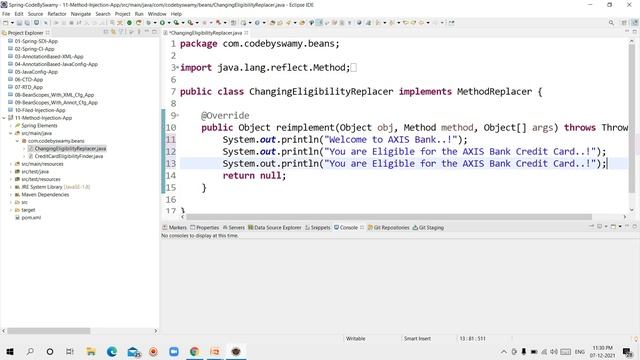Click the Save All toolbar icon
The width and height of the screenshot is (640, 360).
[x=27, y=23]
